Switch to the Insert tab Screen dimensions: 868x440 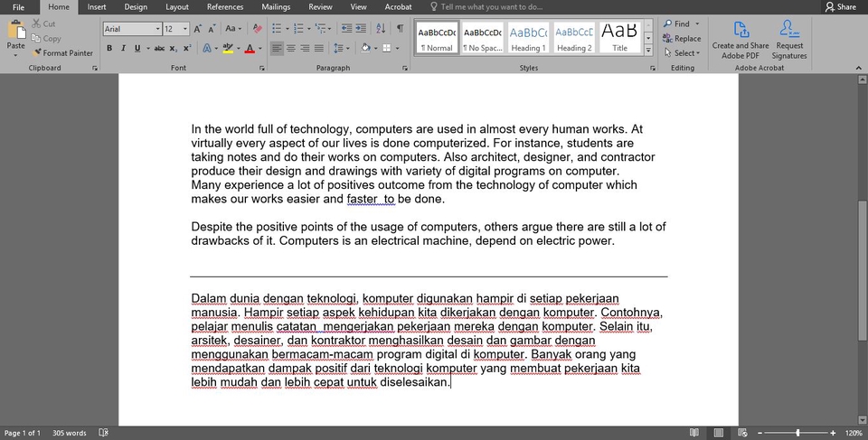[x=97, y=7]
